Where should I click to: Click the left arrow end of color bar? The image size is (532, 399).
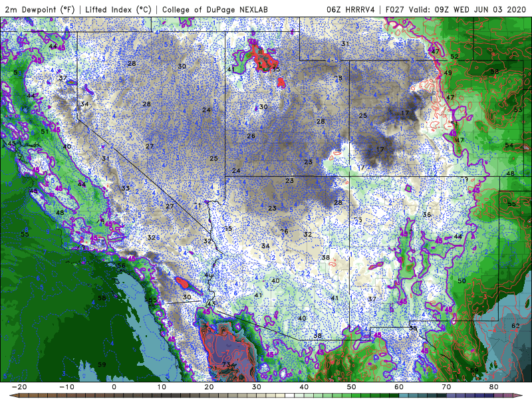click(x=13, y=396)
